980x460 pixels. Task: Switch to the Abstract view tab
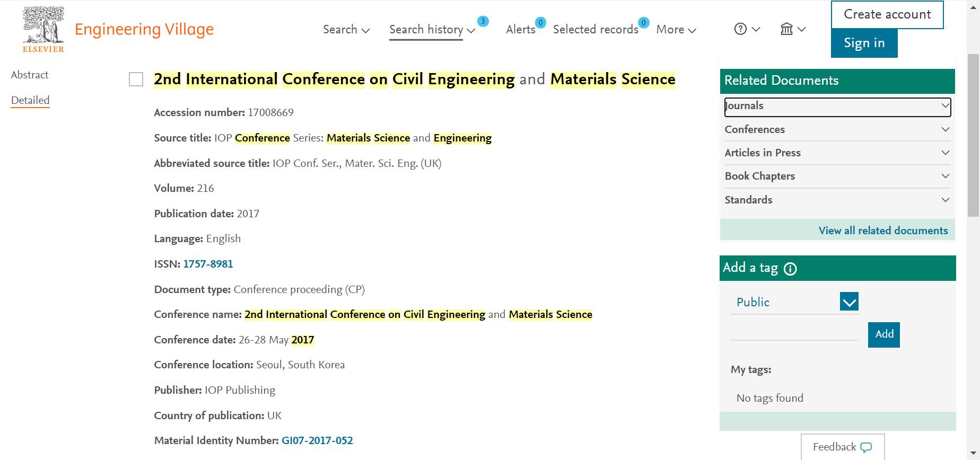tap(30, 75)
